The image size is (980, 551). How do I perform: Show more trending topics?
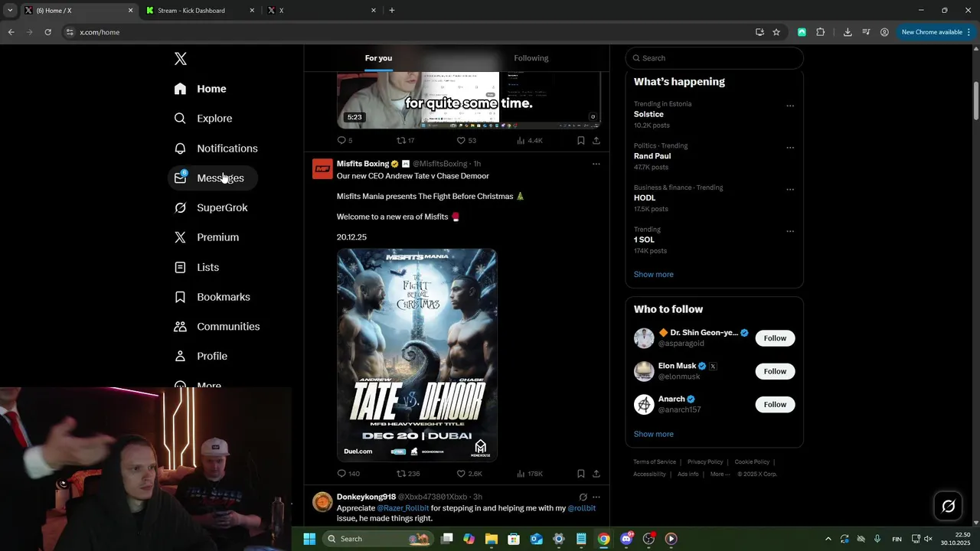point(654,274)
